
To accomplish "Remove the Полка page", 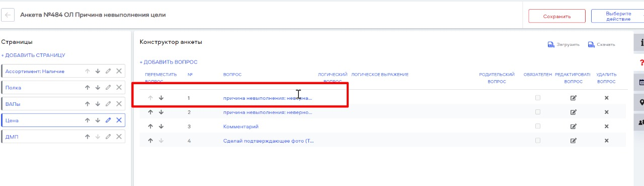I will point(119,88).
